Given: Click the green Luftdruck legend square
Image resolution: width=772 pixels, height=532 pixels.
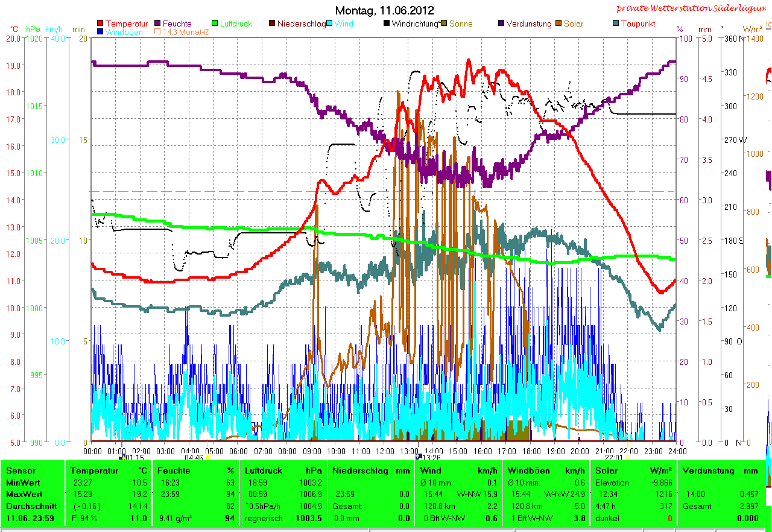Looking at the screenshot, I should [x=215, y=24].
